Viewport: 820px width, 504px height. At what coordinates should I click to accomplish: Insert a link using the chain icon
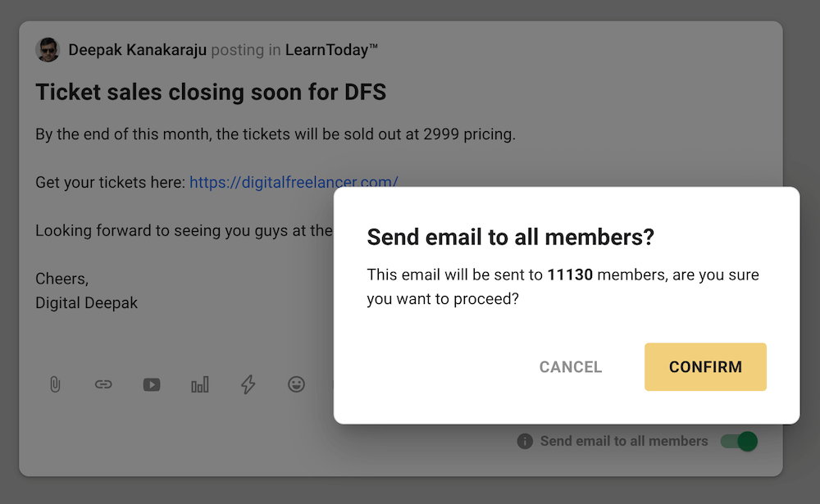pyautogui.click(x=103, y=385)
